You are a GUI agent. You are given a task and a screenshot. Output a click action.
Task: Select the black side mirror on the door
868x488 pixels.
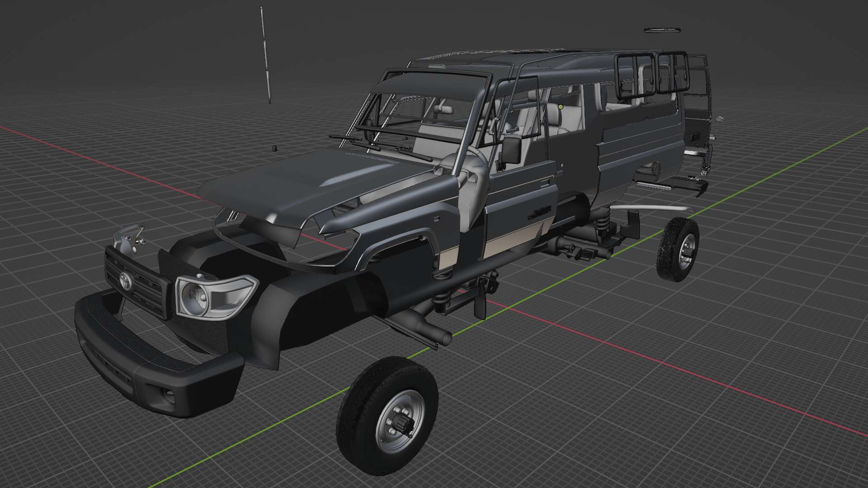click(x=513, y=150)
